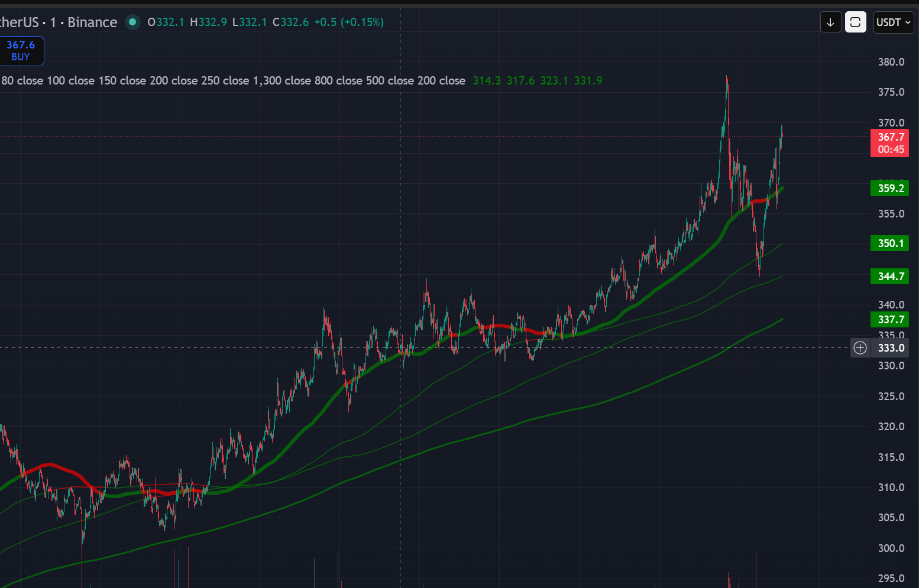Click the green 337.7 axis label

tap(889, 320)
